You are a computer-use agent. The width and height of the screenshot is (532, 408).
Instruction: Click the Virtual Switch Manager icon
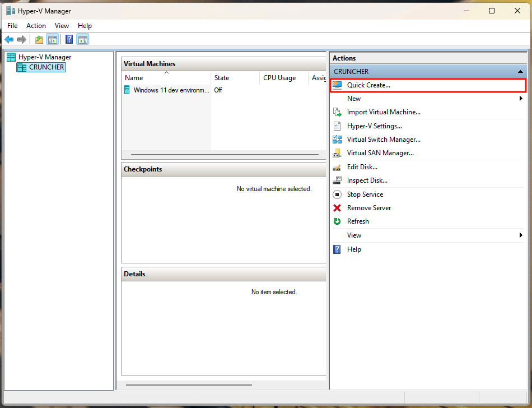(x=338, y=139)
